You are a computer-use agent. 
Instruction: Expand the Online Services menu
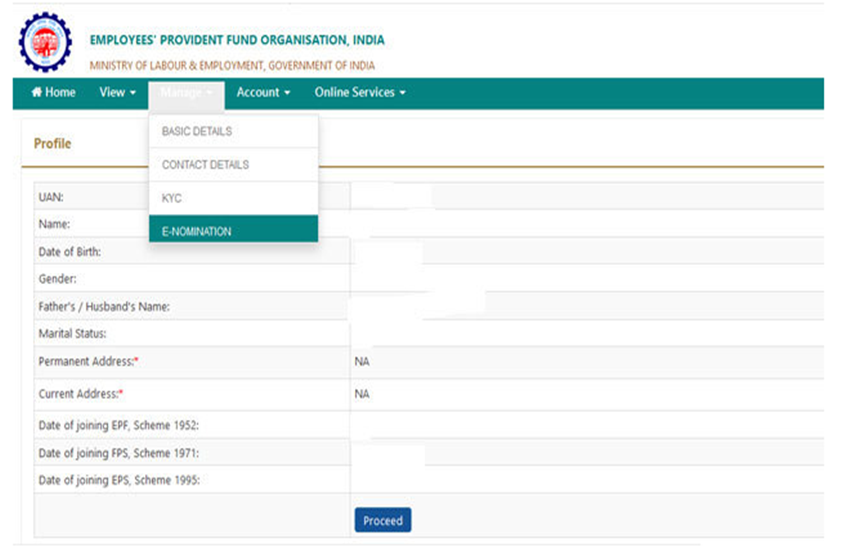point(360,93)
